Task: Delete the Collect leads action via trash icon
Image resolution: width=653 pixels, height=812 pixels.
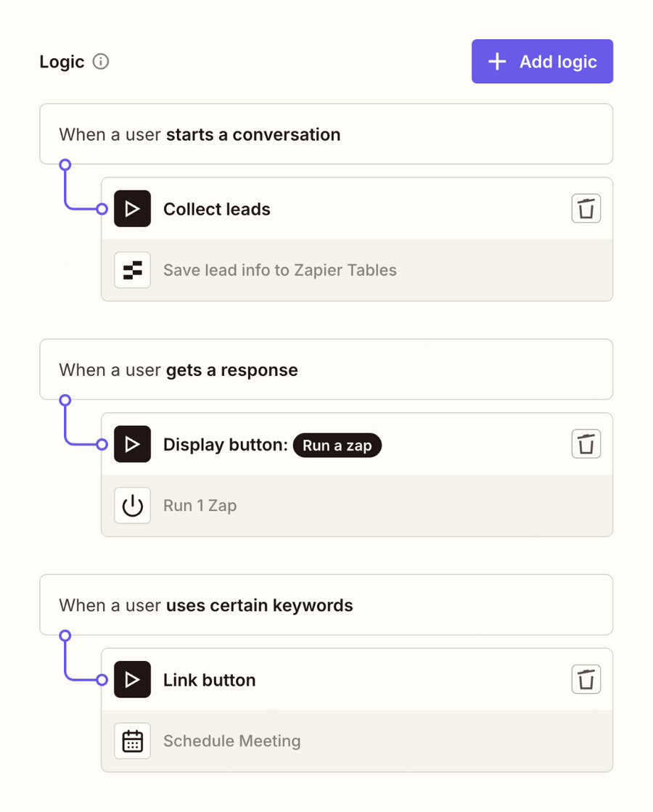Action: click(586, 208)
